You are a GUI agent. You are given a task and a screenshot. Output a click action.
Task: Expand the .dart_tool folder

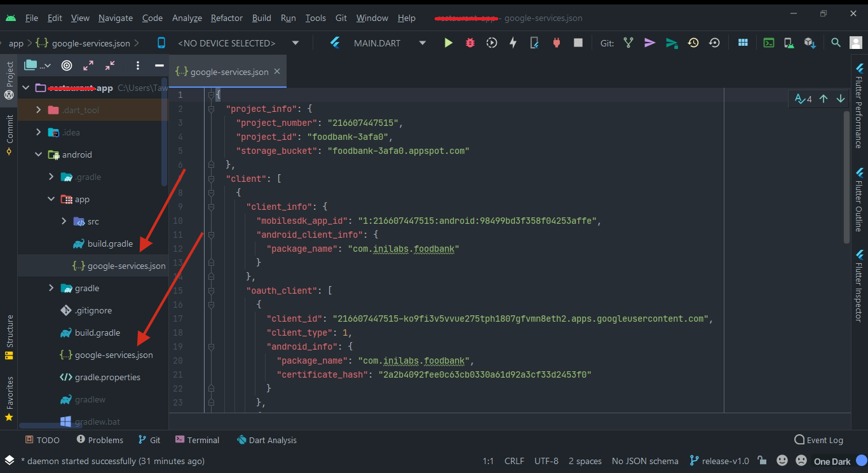click(39, 110)
